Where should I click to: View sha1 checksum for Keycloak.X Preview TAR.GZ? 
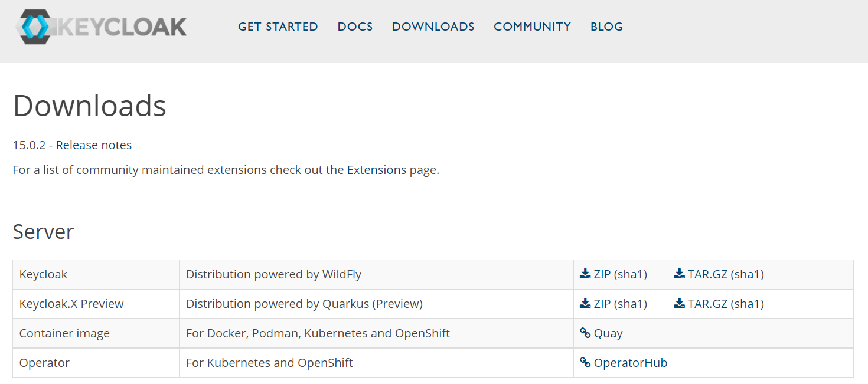pyautogui.click(x=748, y=304)
